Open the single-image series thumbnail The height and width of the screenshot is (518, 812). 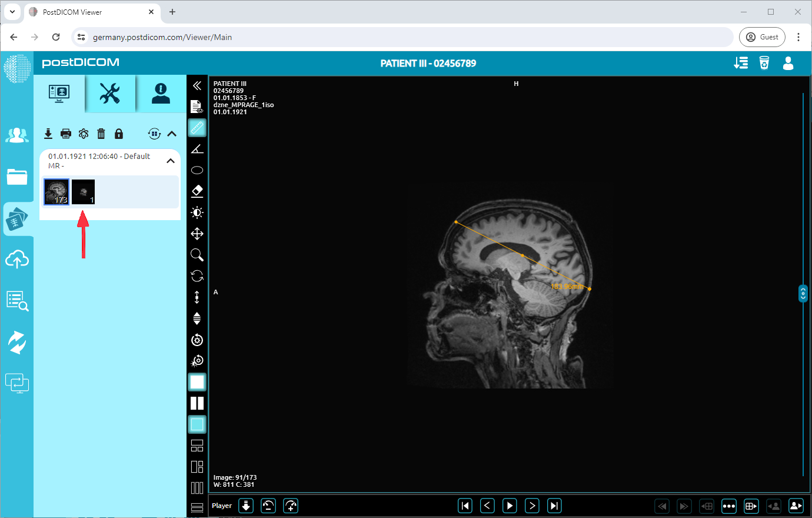tap(83, 192)
